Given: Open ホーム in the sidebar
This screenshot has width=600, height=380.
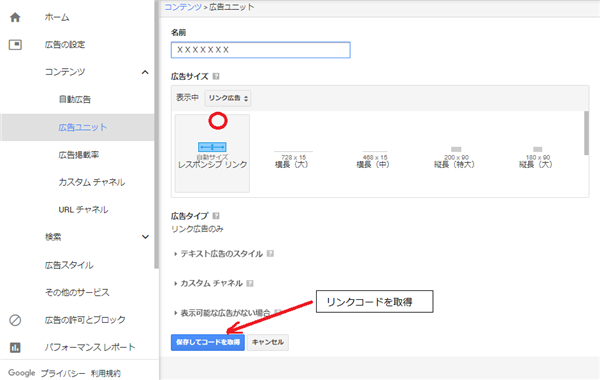Looking at the screenshot, I should tap(57, 17).
